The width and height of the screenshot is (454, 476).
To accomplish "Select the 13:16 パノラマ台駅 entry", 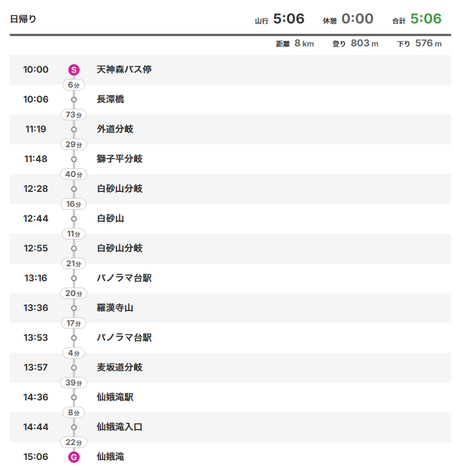I will tap(124, 278).
